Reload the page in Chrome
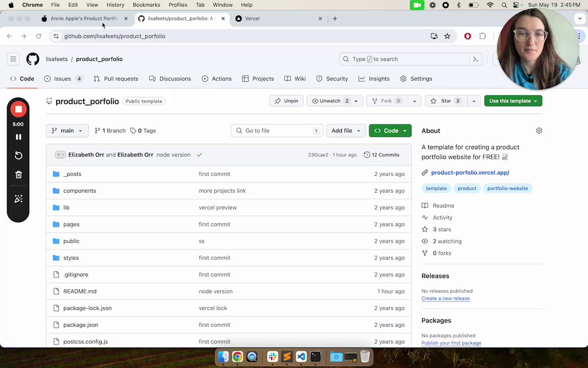 pyautogui.click(x=38, y=36)
